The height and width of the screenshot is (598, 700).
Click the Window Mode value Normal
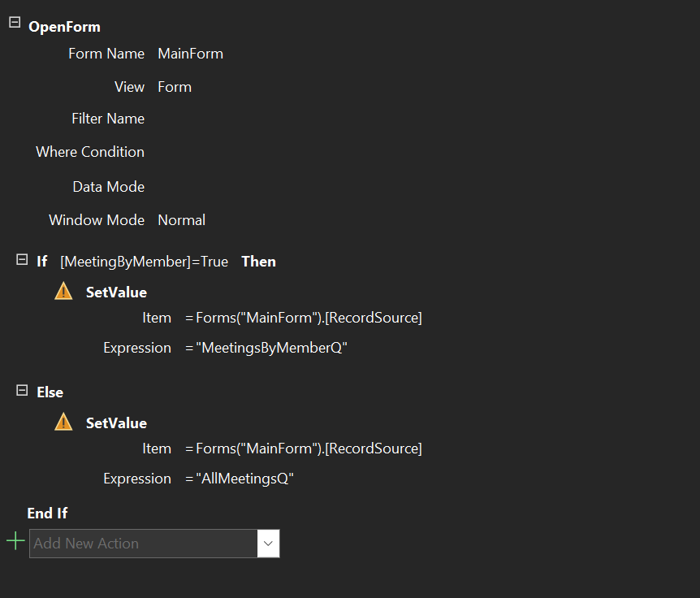(x=182, y=220)
